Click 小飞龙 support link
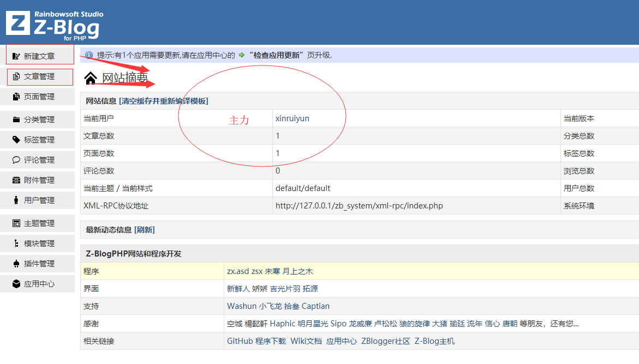The image size is (639, 364). (x=270, y=306)
